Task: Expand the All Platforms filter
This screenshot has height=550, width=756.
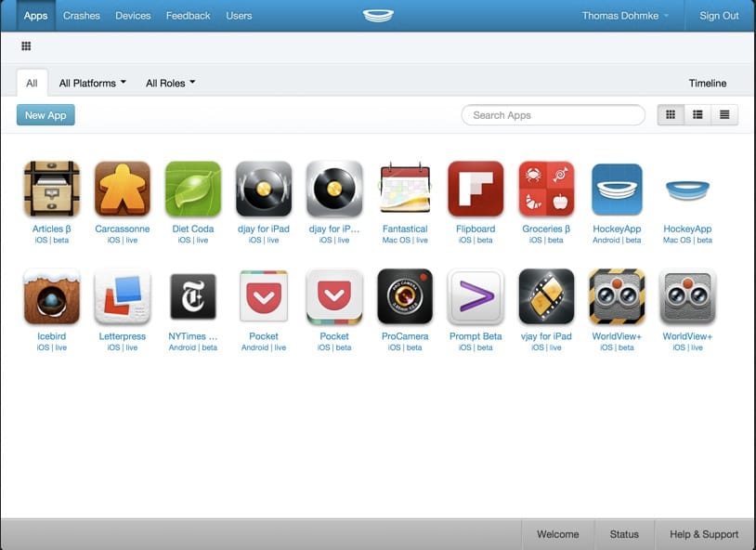Action: (92, 83)
